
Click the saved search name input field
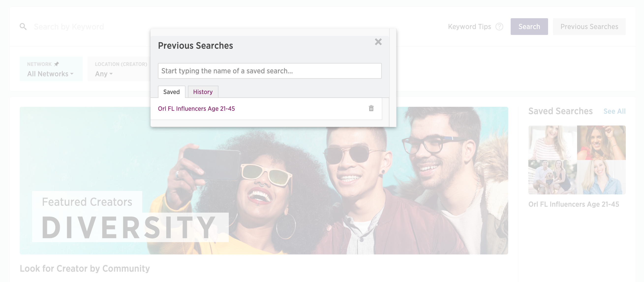[270, 71]
